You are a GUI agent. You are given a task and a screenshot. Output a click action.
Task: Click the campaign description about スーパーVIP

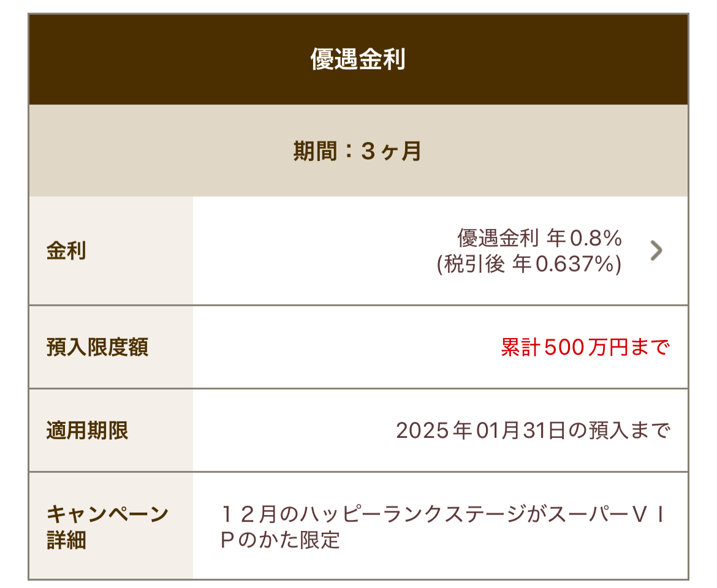(442, 527)
